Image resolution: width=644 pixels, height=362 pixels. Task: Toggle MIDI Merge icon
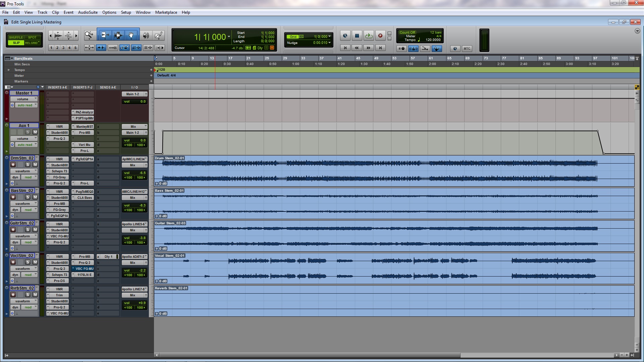(425, 49)
